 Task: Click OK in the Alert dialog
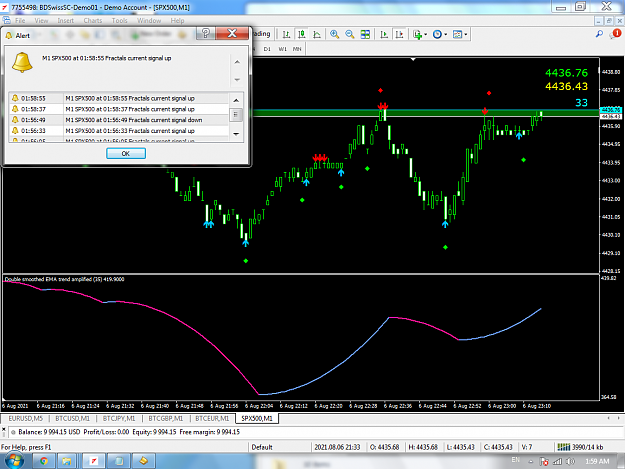point(126,153)
